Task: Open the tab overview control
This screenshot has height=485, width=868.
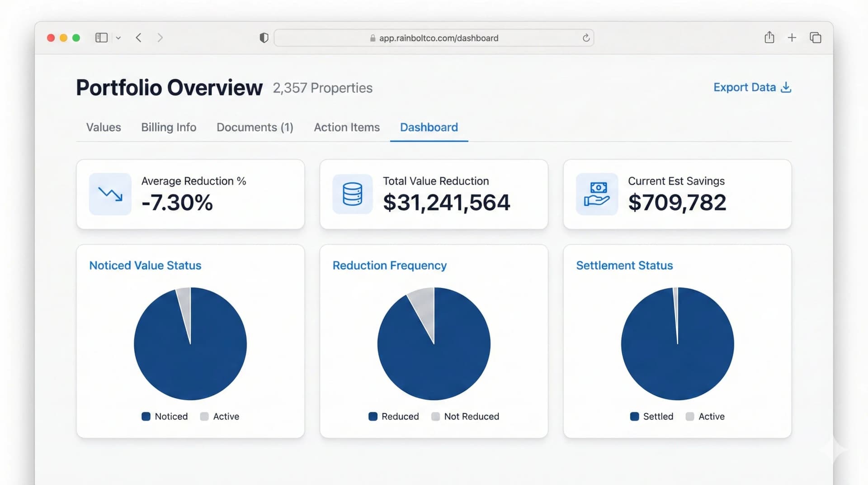Action: coord(815,38)
